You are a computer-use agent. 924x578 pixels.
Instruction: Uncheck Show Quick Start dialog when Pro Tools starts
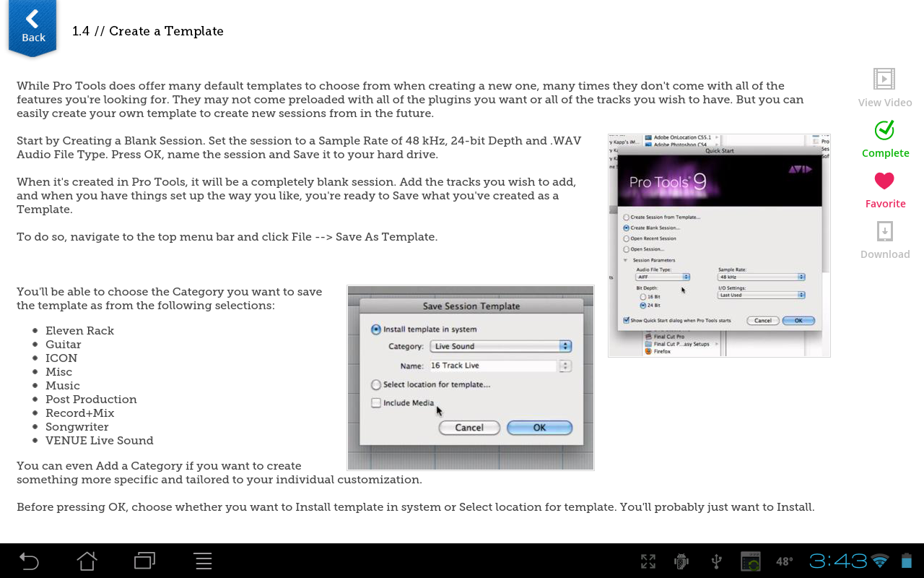(625, 320)
